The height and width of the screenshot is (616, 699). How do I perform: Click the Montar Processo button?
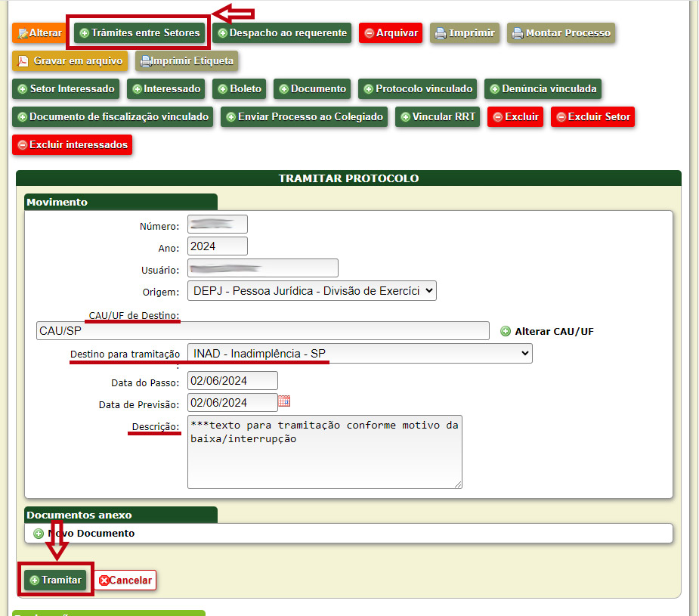tap(559, 33)
